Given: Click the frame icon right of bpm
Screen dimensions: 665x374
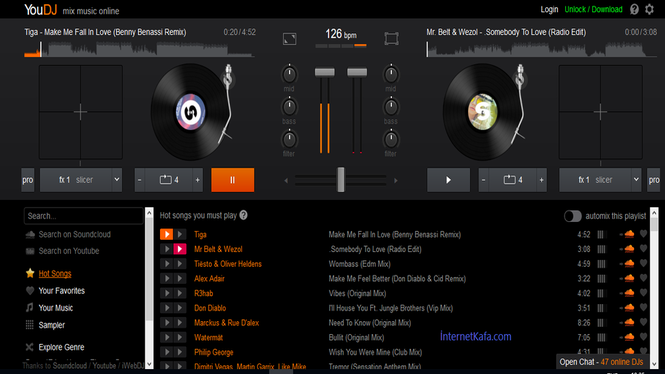Looking at the screenshot, I should (391, 39).
